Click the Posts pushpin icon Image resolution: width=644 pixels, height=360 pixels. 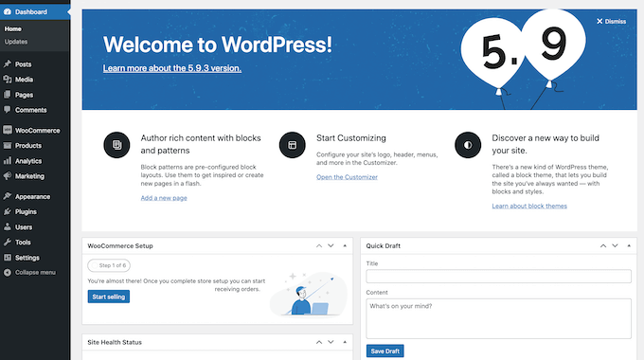pos(7,64)
